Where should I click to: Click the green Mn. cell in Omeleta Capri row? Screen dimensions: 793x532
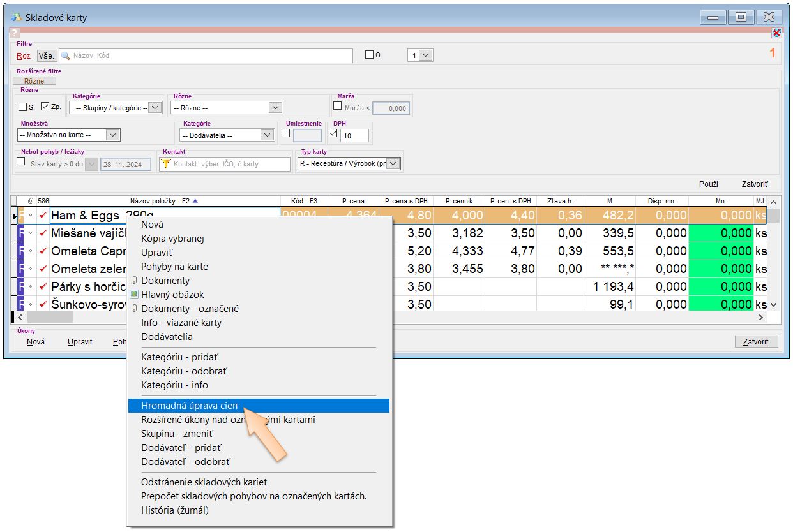coord(721,251)
